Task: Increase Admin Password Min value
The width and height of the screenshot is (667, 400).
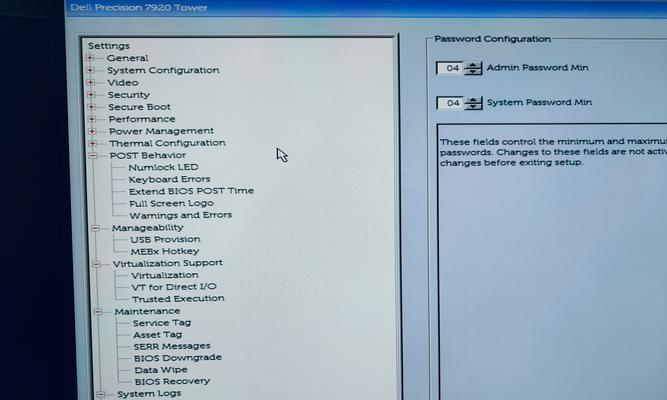Action: coord(473,65)
